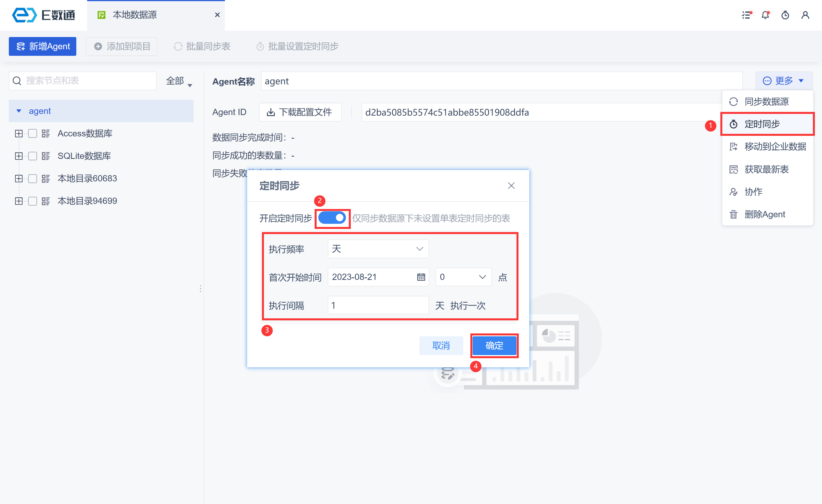The image size is (822, 504).
Task: Check the SQLite数据库 checkbox
Action: coord(33,156)
